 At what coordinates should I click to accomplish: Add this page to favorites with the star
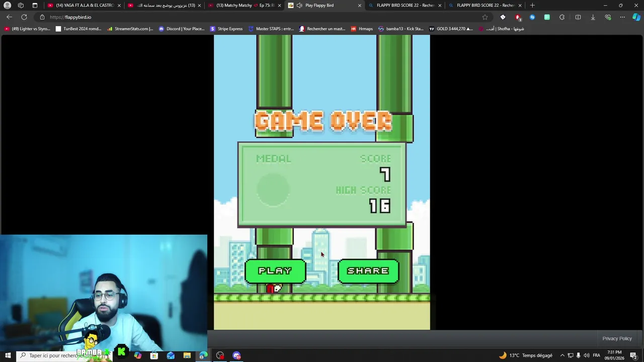pyautogui.click(x=485, y=17)
